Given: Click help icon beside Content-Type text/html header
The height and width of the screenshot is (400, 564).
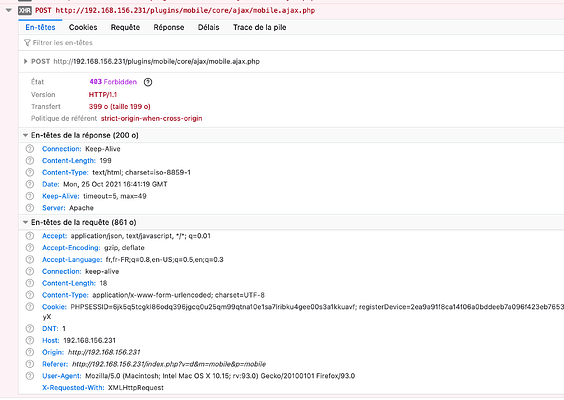Looking at the screenshot, I should pos(30,173).
